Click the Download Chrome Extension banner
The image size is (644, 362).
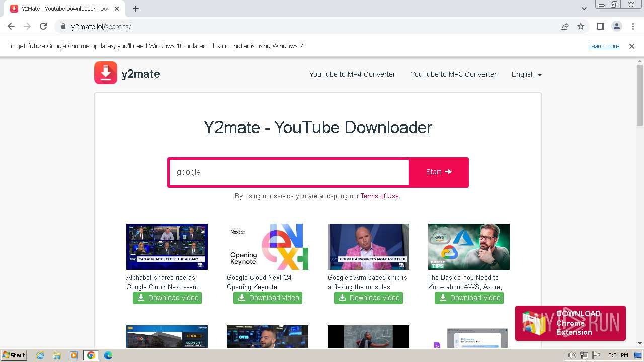tap(571, 323)
